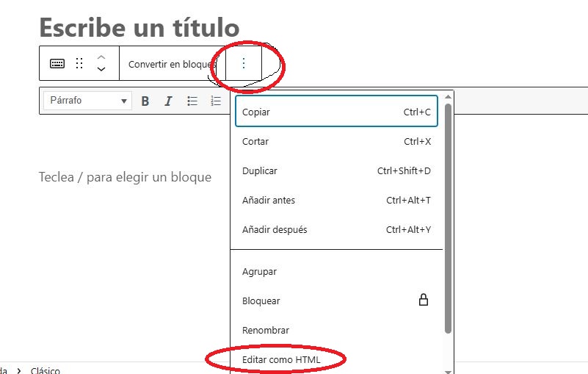588x374 pixels.
Task: Select Duplicar menu entry
Action: (x=336, y=170)
